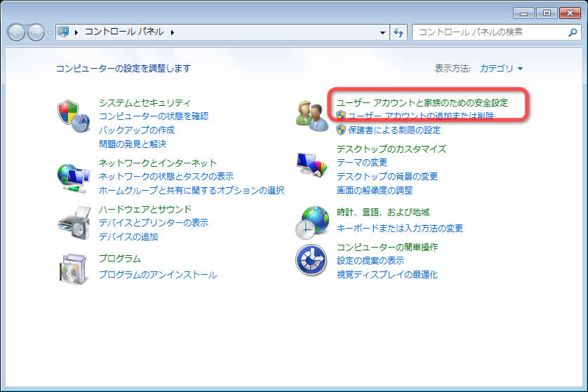
Task: Click the blue Ease of Access icon
Action: point(311,259)
